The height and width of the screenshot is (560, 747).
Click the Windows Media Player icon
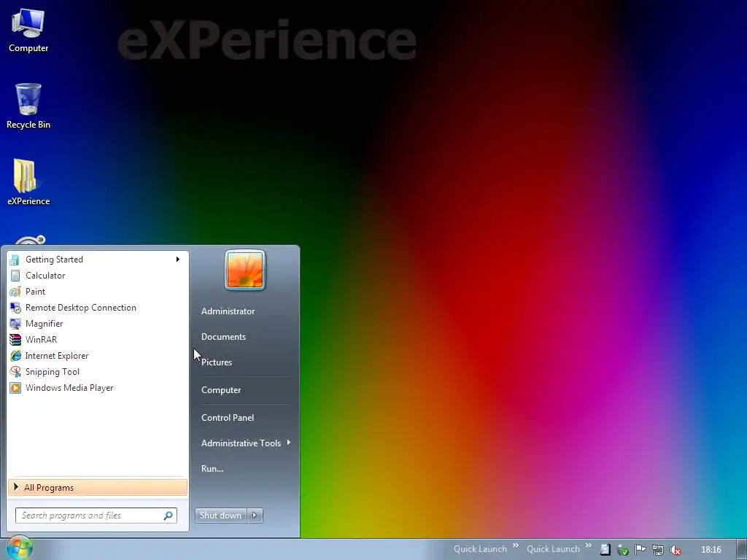tap(15, 388)
